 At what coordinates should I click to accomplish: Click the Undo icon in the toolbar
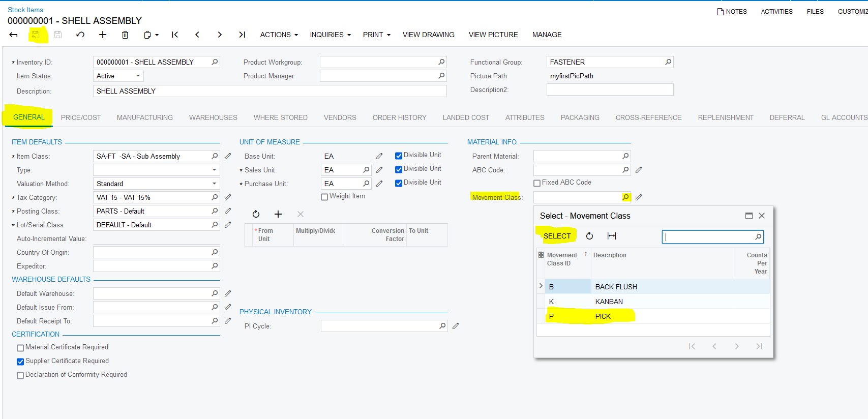80,35
